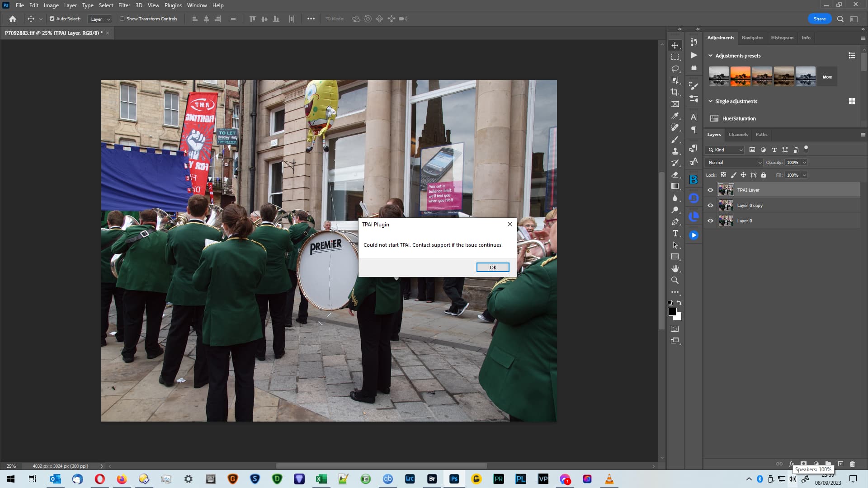
Task: Select the Eyedropper tool
Action: pyautogui.click(x=675, y=116)
